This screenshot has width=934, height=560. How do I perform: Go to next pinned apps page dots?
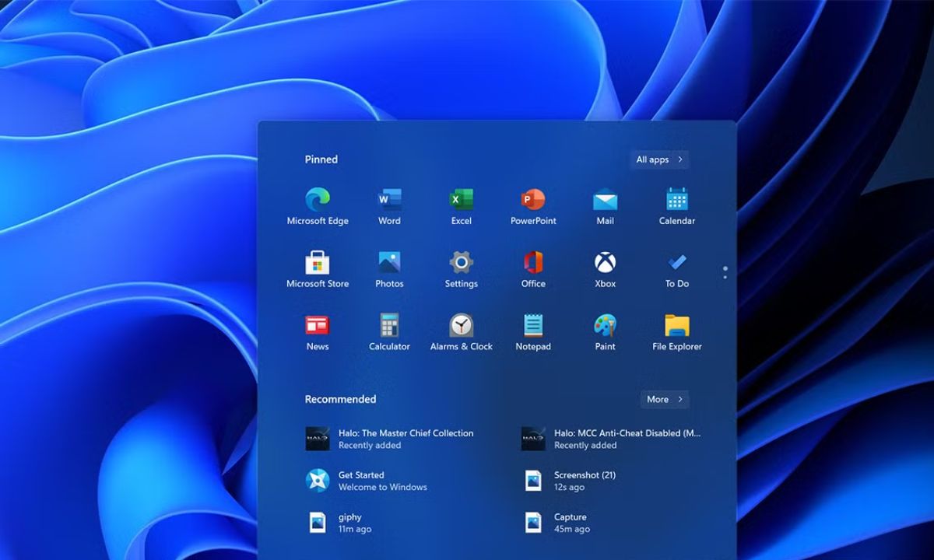[x=725, y=272]
